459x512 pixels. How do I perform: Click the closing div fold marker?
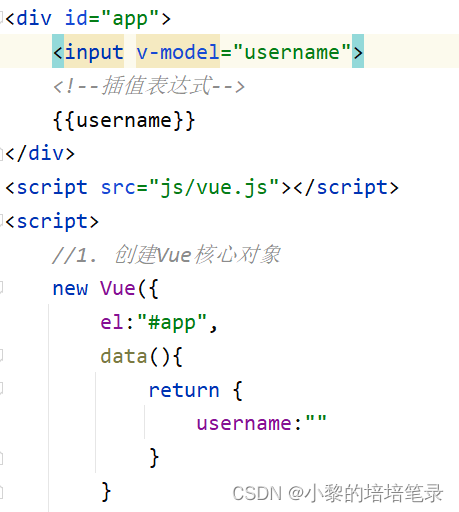(1, 154)
